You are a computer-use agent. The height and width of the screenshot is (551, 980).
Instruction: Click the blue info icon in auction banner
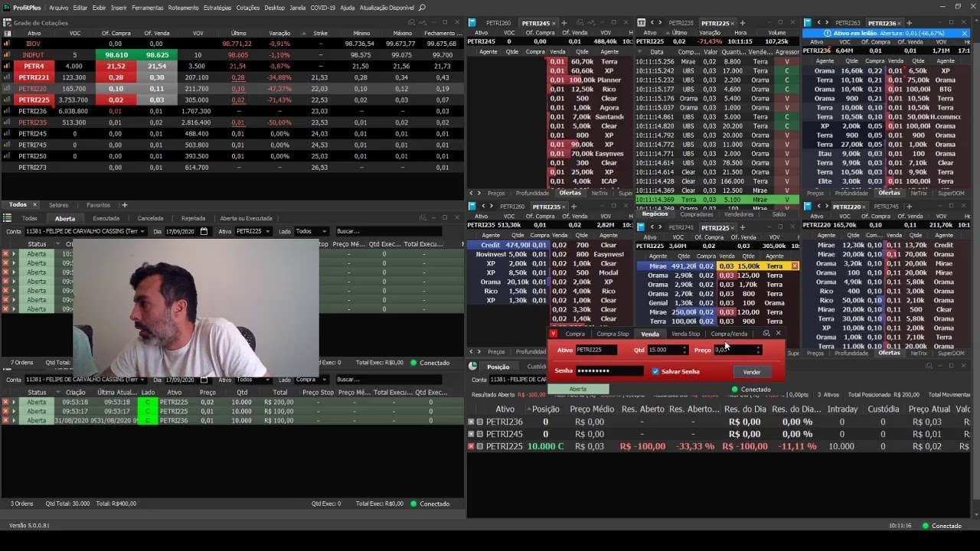point(826,34)
